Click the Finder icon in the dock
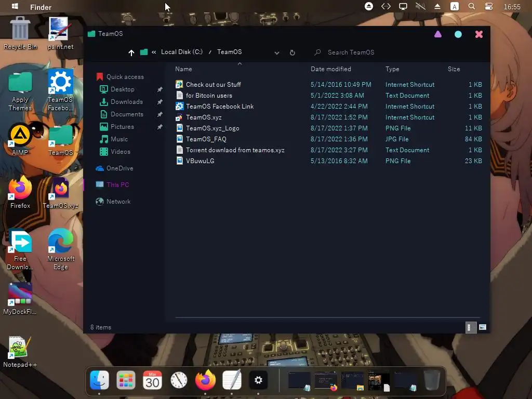The image size is (532, 399). point(99,380)
